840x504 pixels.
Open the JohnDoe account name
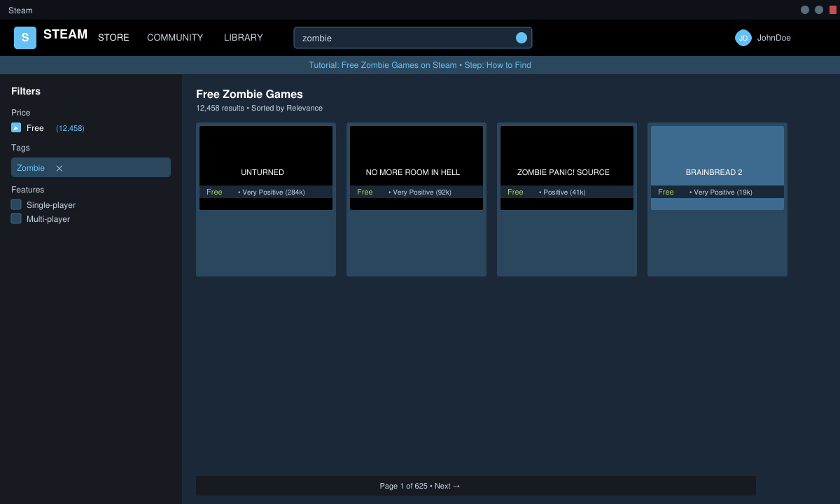[773, 38]
